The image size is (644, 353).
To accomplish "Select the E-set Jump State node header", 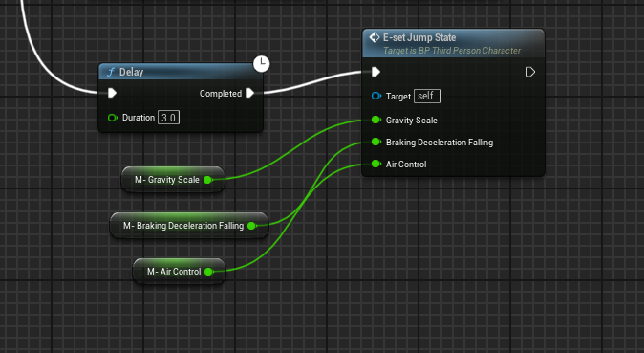I will [x=453, y=43].
